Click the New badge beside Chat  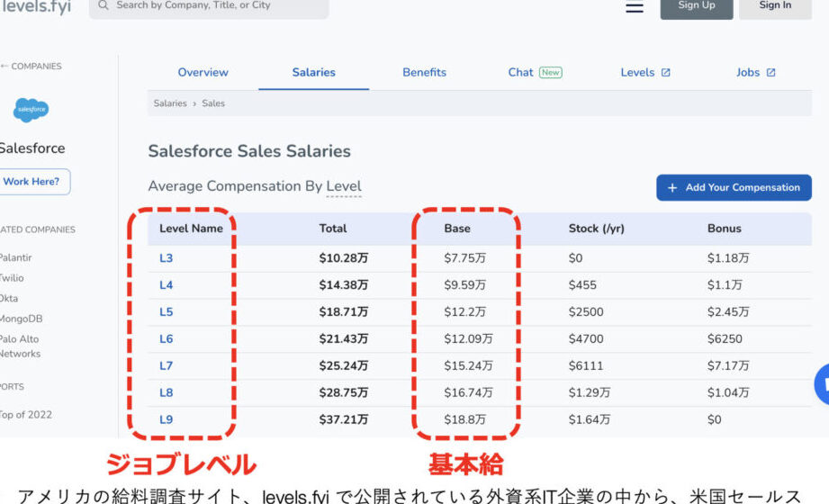click(550, 73)
